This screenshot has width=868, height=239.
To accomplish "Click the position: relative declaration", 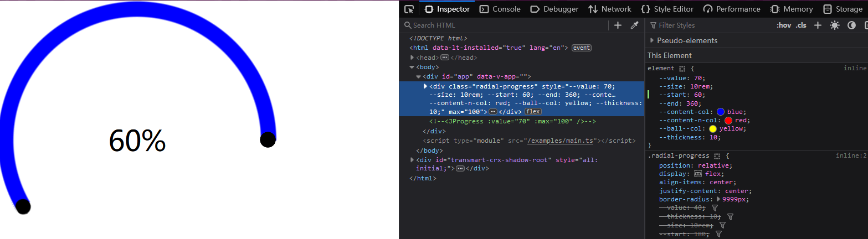I will pyautogui.click(x=696, y=165).
